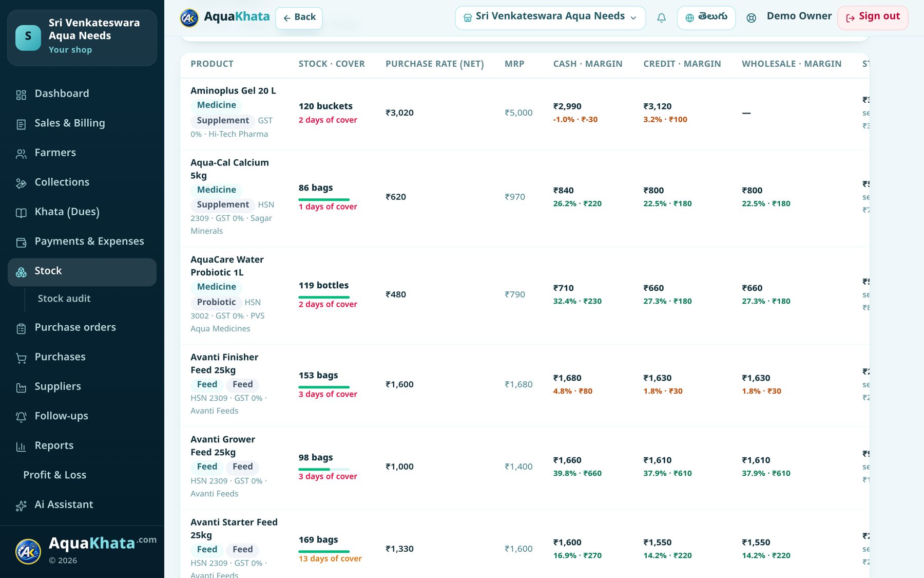Switch language to Telugu

coord(706,18)
